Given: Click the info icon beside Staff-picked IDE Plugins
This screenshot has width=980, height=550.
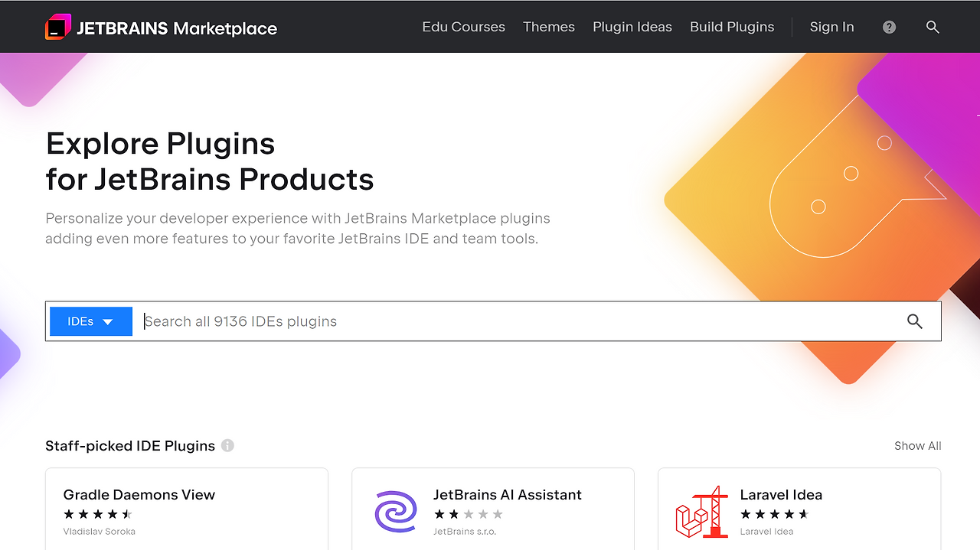Looking at the screenshot, I should pyautogui.click(x=227, y=445).
